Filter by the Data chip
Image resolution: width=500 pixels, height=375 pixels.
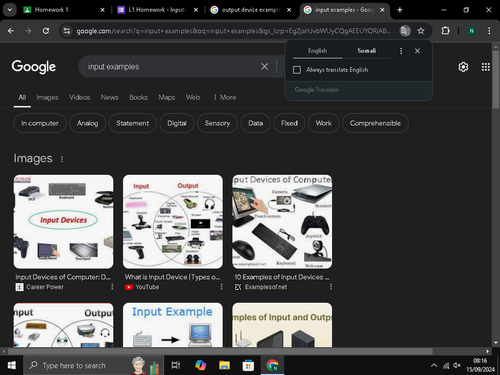[x=256, y=123]
